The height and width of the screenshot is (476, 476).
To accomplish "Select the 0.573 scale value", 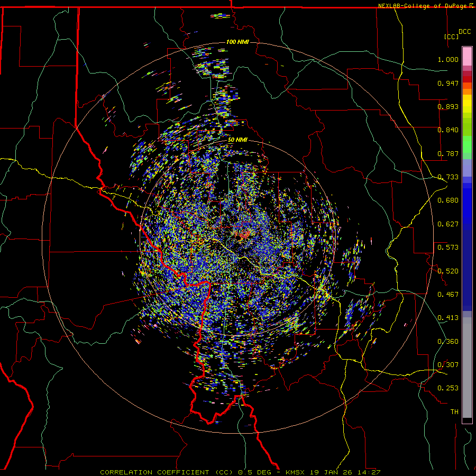I will point(448,248).
